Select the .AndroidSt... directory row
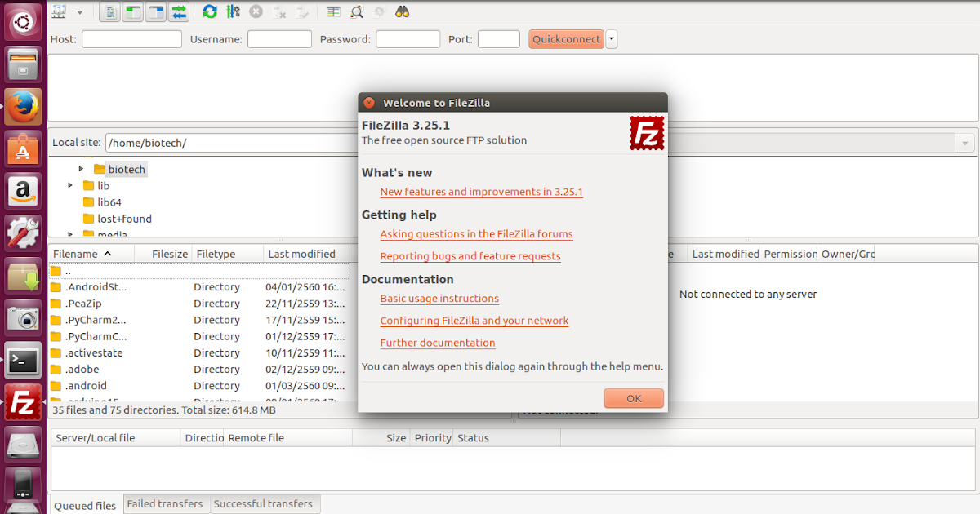The width and height of the screenshot is (980, 514). pos(199,287)
